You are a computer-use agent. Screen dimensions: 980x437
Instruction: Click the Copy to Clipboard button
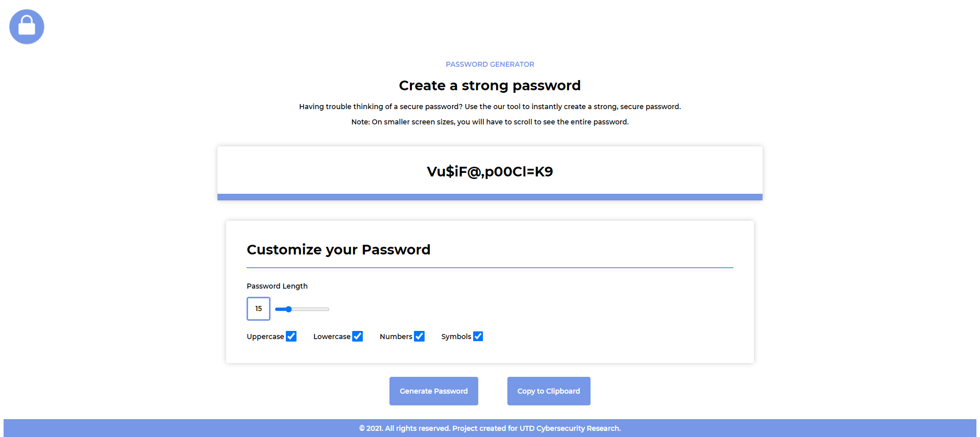coord(548,391)
